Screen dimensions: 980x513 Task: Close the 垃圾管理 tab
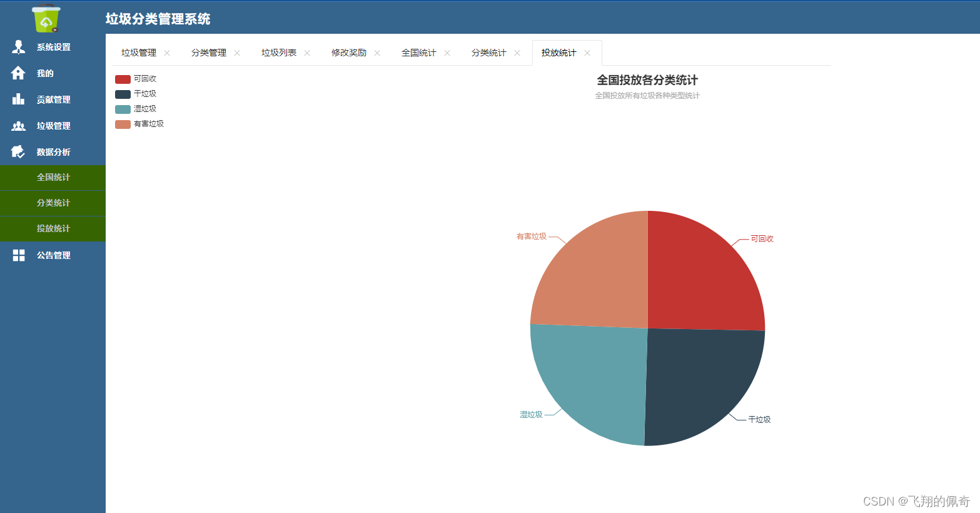167,53
